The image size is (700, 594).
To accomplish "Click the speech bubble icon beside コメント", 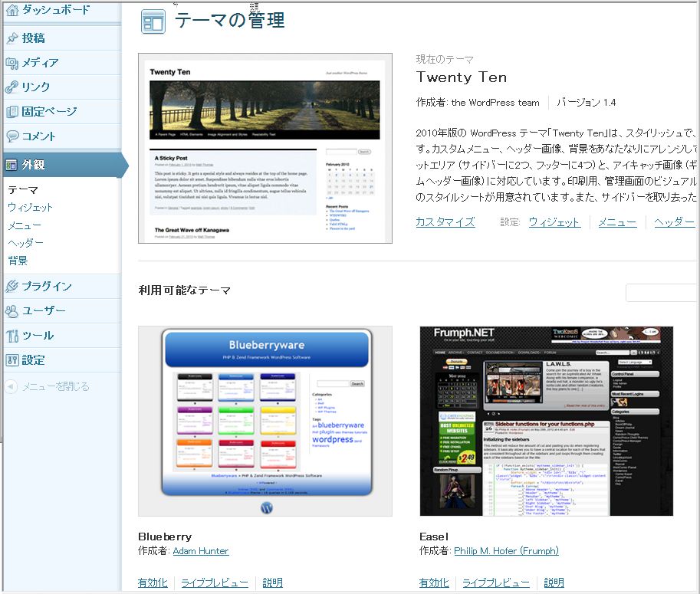I will click(x=12, y=136).
